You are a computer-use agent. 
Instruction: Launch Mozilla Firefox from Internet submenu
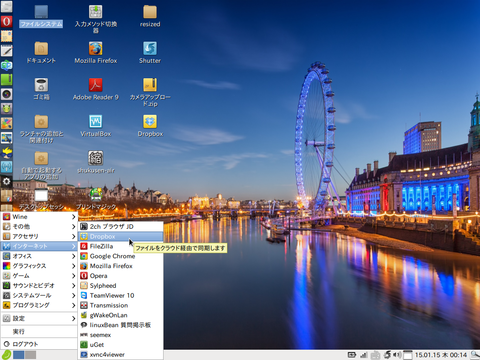(121, 266)
